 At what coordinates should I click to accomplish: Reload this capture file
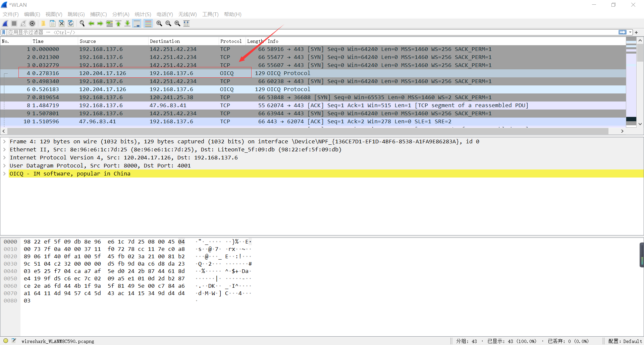[70, 23]
